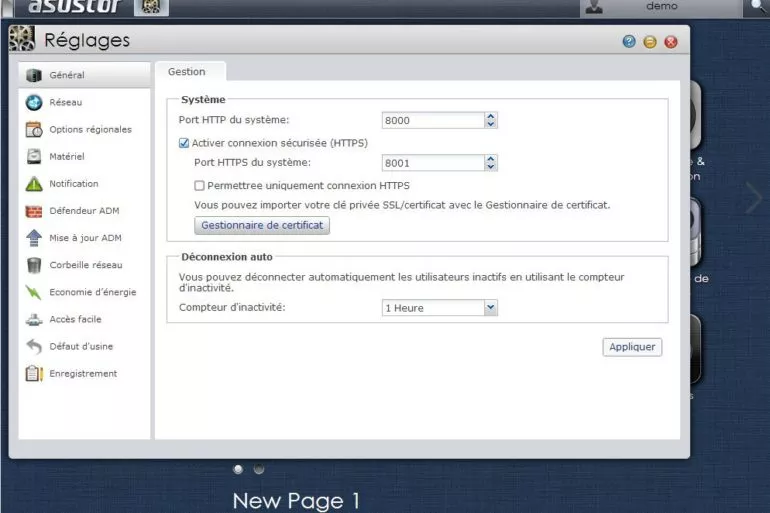Viewport: 770px width, 513px height.
Task: Increase the Port HTTP du système value
Action: (x=490, y=116)
